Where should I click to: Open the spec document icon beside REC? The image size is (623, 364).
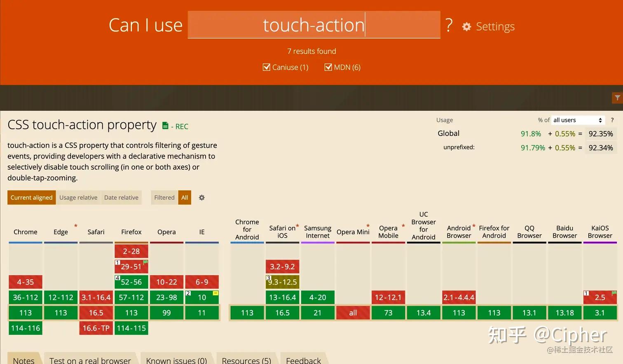[165, 126]
